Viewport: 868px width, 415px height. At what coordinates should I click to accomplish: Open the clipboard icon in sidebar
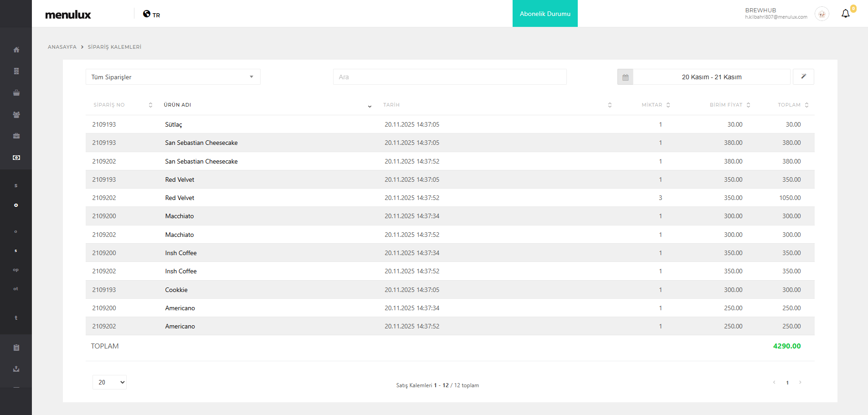tap(16, 348)
